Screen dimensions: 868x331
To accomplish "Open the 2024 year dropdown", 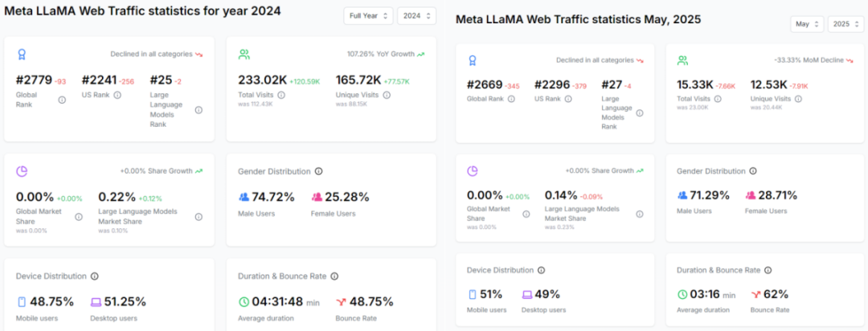I will [x=416, y=16].
